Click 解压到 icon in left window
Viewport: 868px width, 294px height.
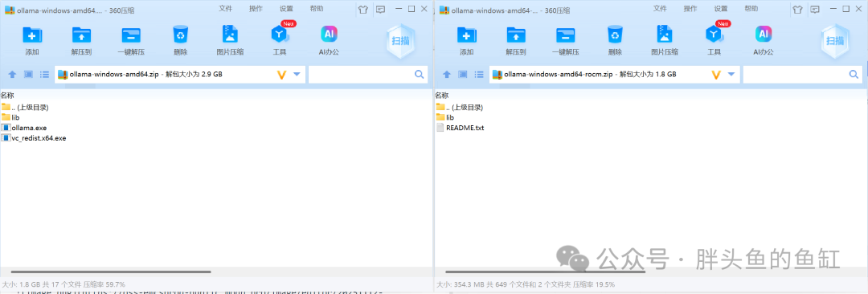(81, 35)
